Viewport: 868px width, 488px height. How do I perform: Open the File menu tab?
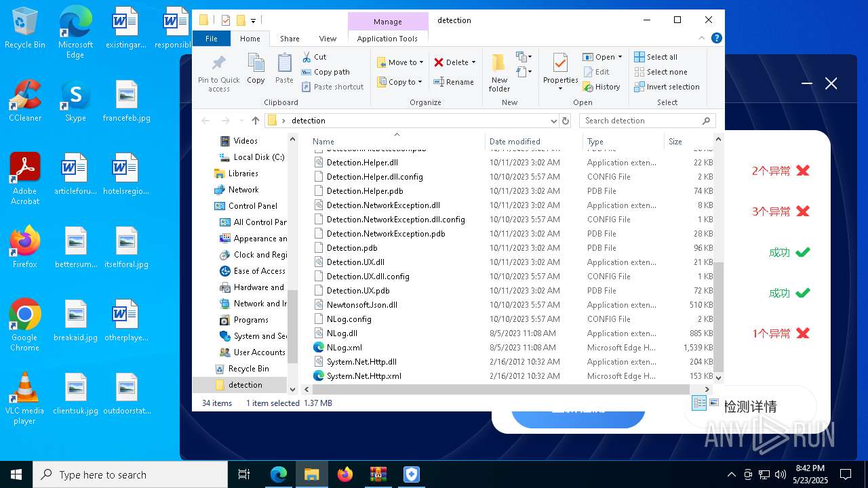pyautogui.click(x=212, y=39)
